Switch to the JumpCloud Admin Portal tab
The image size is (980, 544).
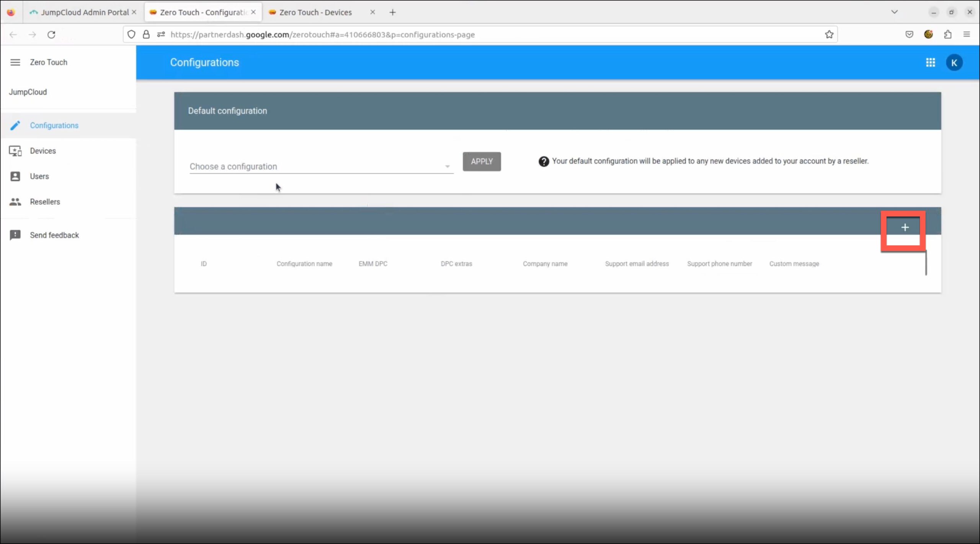pyautogui.click(x=84, y=12)
